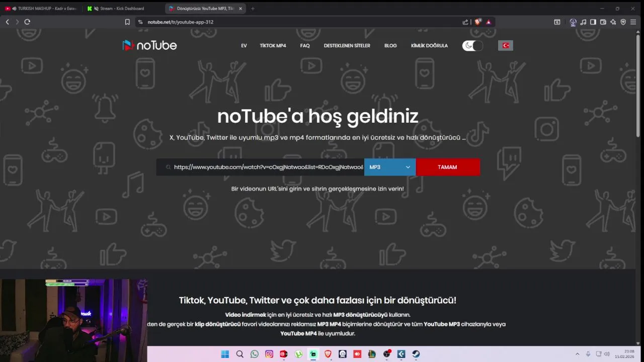644x362 pixels.
Task: Open OBS Studio from the taskbar
Action: [386, 354]
